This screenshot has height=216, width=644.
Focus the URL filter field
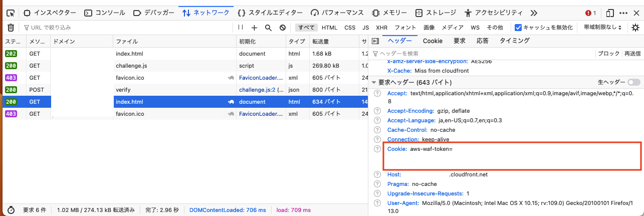[x=127, y=28]
